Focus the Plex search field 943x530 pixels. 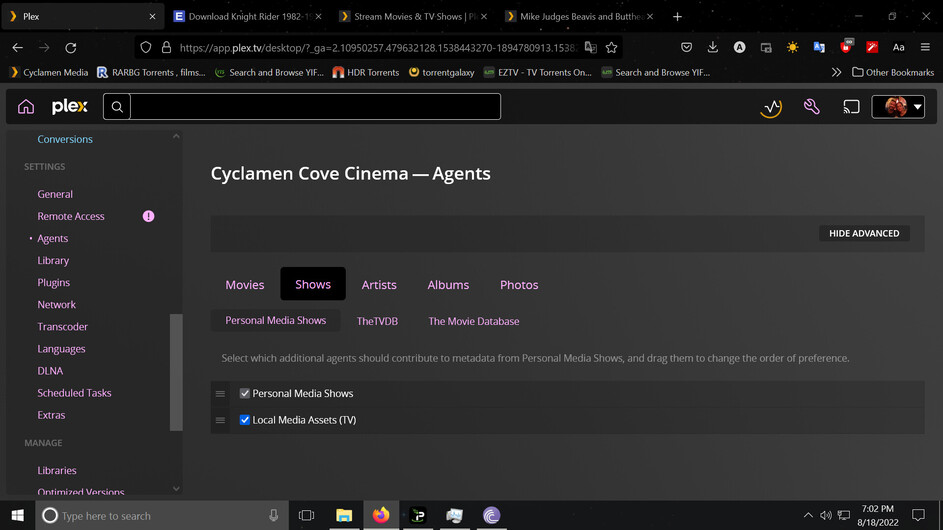point(315,107)
